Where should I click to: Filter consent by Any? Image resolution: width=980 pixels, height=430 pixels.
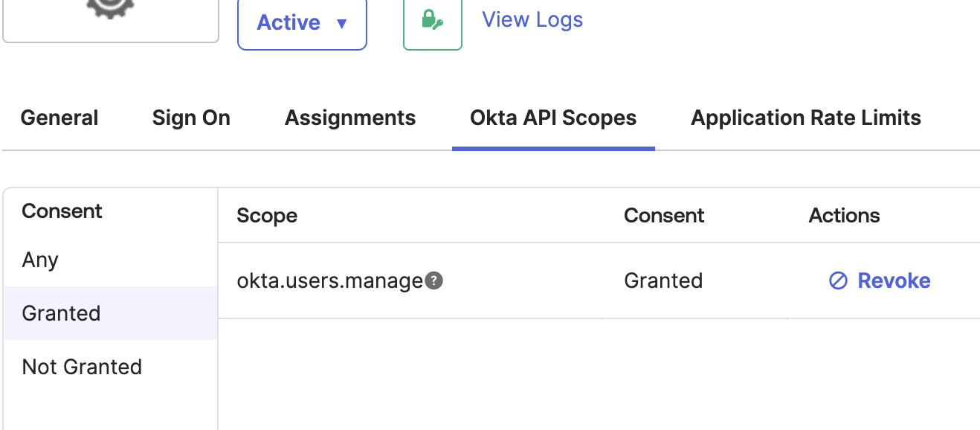click(110, 260)
